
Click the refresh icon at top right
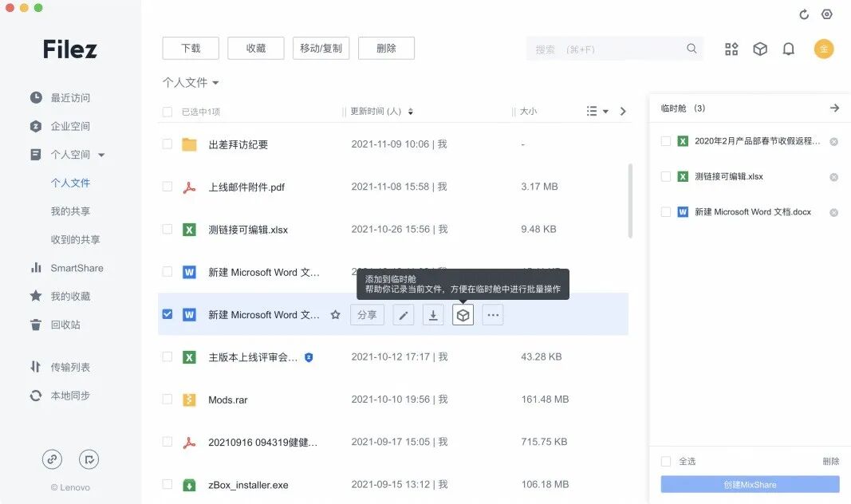click(x=804, y=14)
